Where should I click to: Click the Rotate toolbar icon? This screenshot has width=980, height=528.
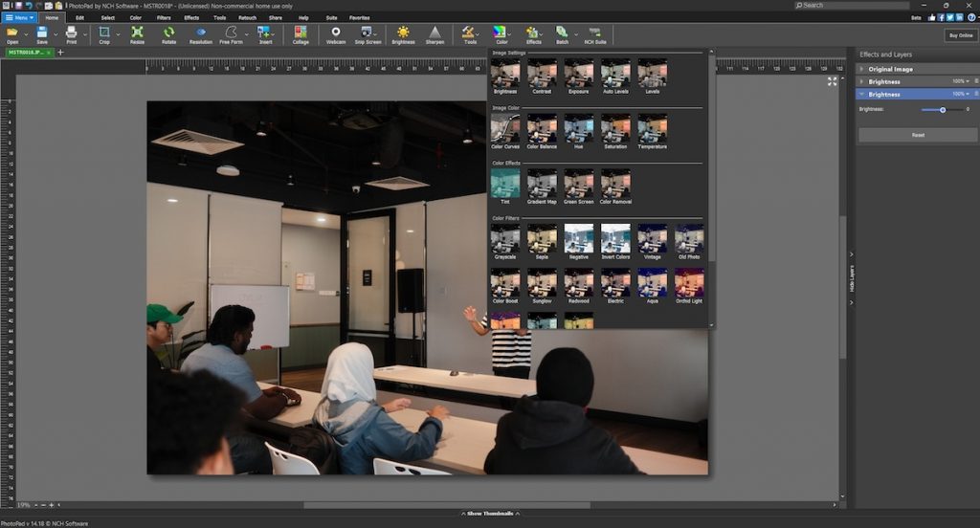click(x=168, y=35)
